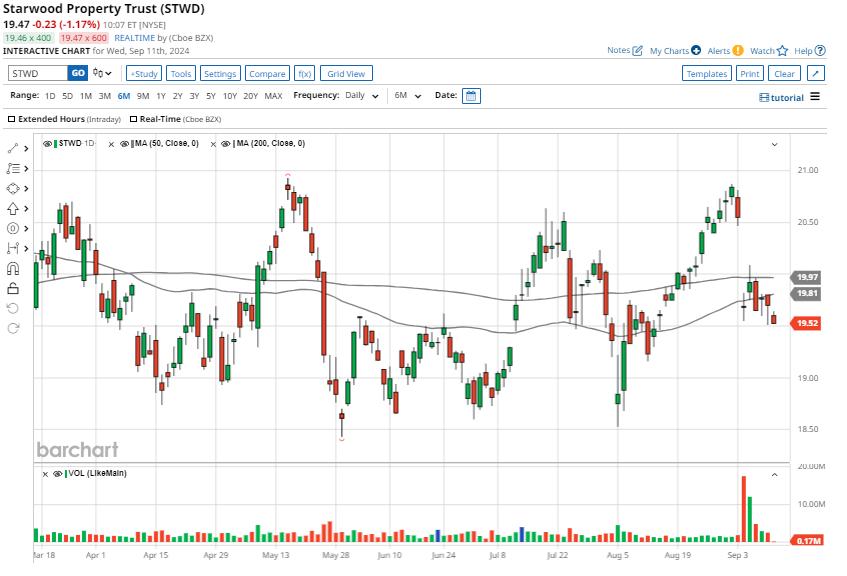Collapse the main chart legend chevron

(x=774, y=144)
